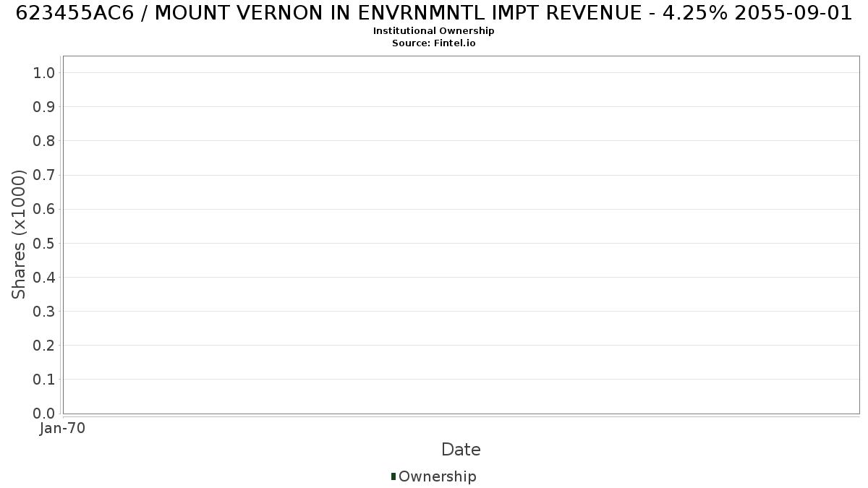Click the 0.2 y-axis tick label

click(x=44, y=345)
